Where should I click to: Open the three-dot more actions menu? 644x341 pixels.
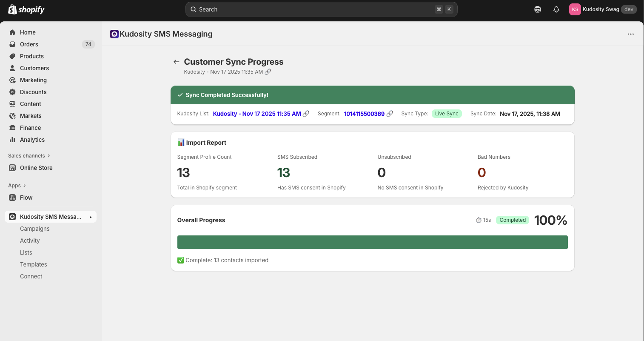(x=631, y=34)
